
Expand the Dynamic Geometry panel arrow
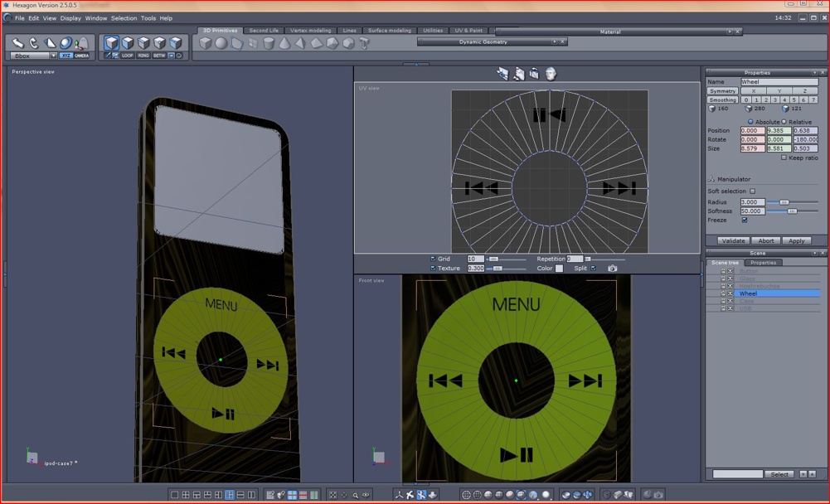point(554,41)
